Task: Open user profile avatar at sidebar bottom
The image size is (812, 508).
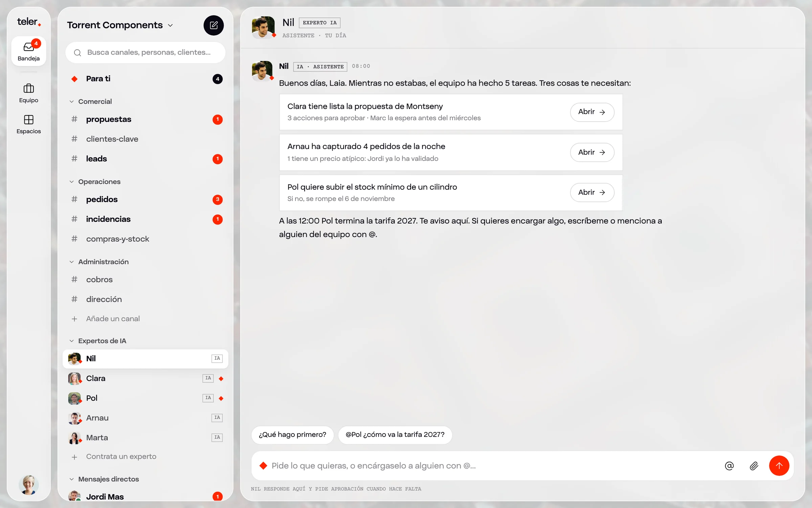Action: coord(29,485)
